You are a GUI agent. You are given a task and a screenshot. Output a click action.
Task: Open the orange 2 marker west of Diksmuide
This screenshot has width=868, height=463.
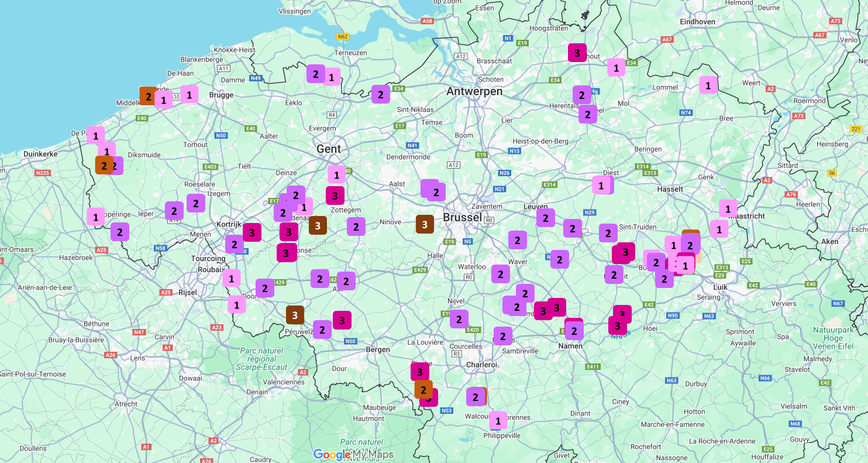pyautogui.click(x=104, y=165)
